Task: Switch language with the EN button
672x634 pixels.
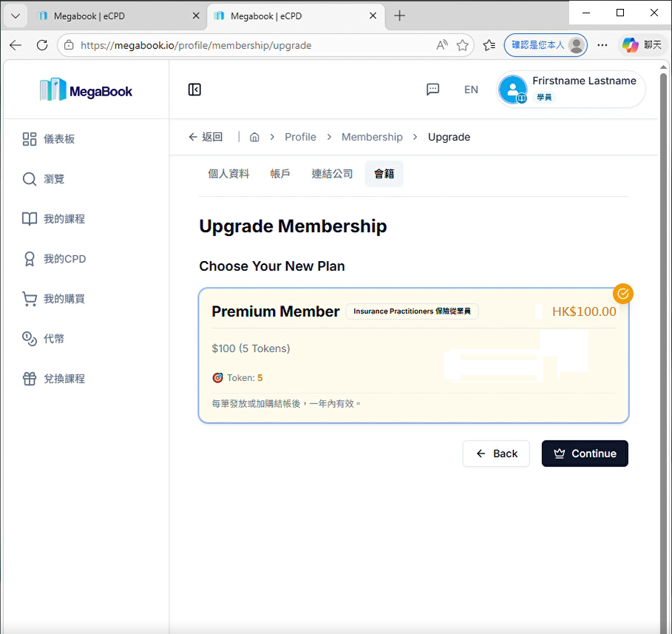Action: pyautogui.click(x=471, y=90)
